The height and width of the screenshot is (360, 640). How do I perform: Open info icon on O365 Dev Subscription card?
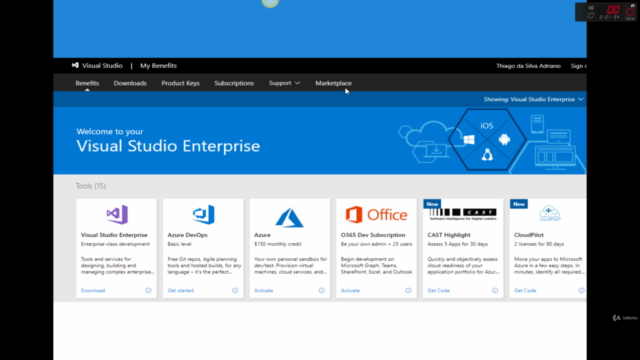pos(408,290)
